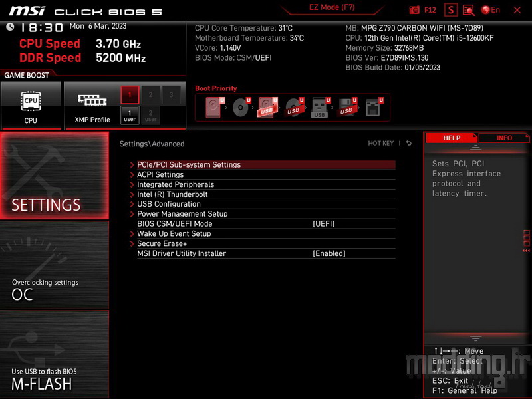Click the BIOS Mode: CSM/UEFI text
532x399 pixels.
(x=233, y=58)
